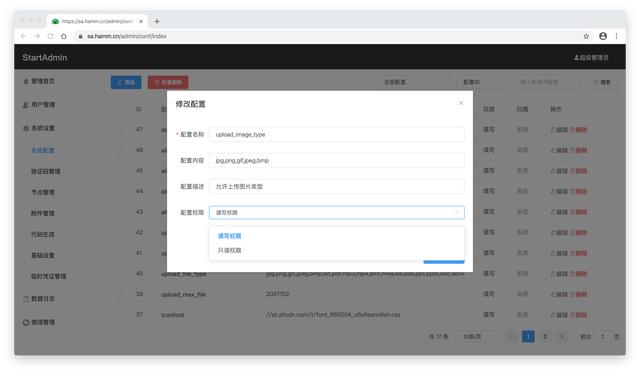This screenshot has height=373, width=640.
Task: Close the sa.hamm.cn browser tab
Action: 141,21
